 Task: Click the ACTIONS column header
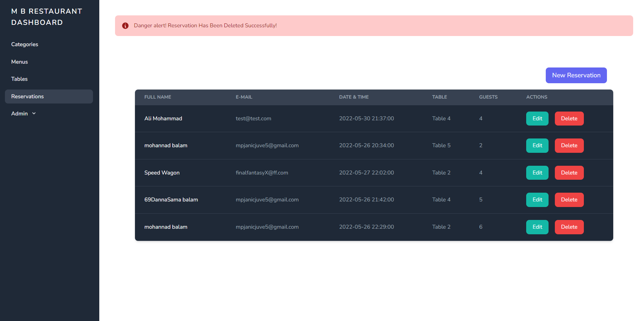(537, 97)
